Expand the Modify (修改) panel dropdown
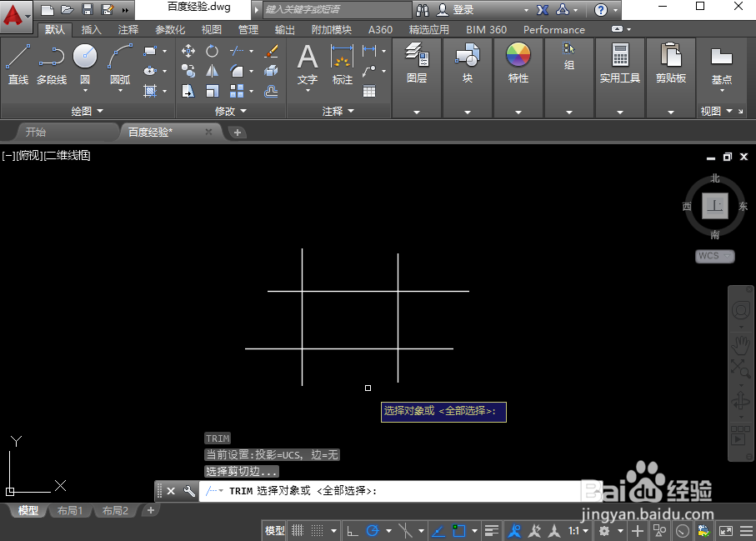The width and height of the screenshot is (756, 541). [x=230, y=112]
